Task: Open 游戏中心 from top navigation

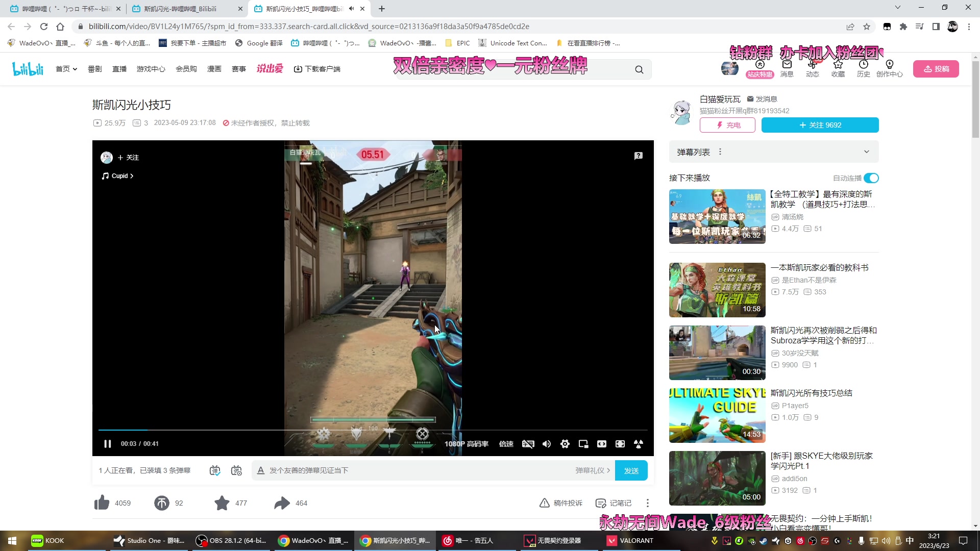Action: click(151, 69)
